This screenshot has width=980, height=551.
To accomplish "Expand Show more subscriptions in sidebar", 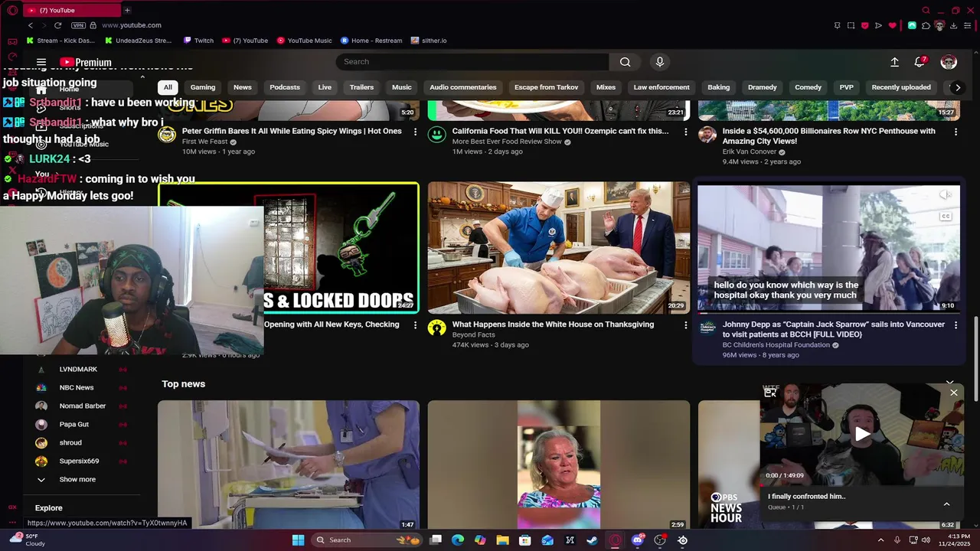I will [x=77, y=480].
